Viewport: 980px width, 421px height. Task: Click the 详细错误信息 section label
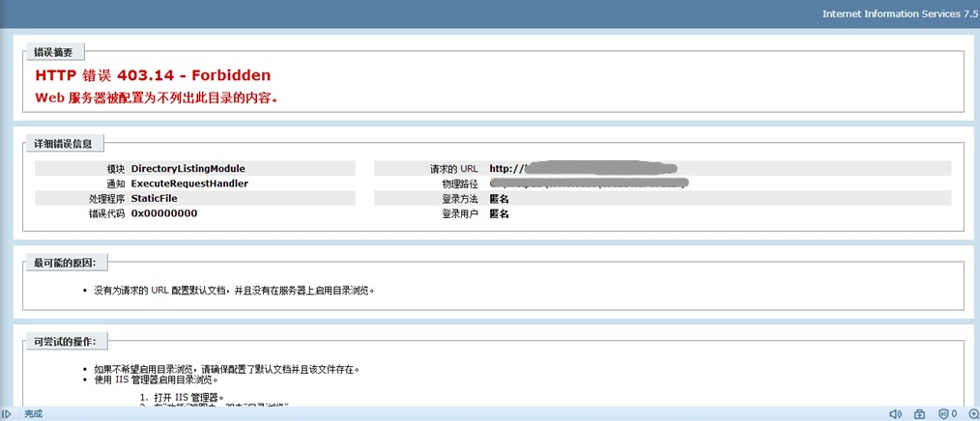63,144
